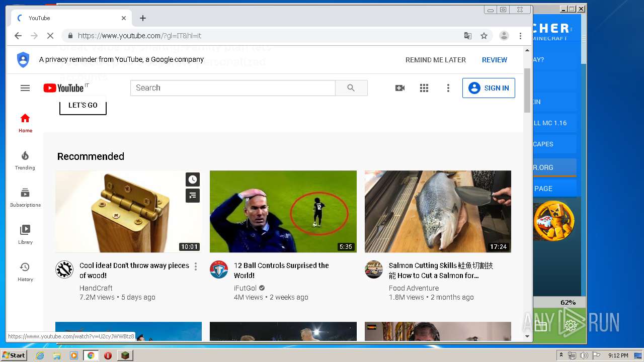Click the 9:12 PM clock
Viewport: 644px width, 362px height.
(618, 355)
